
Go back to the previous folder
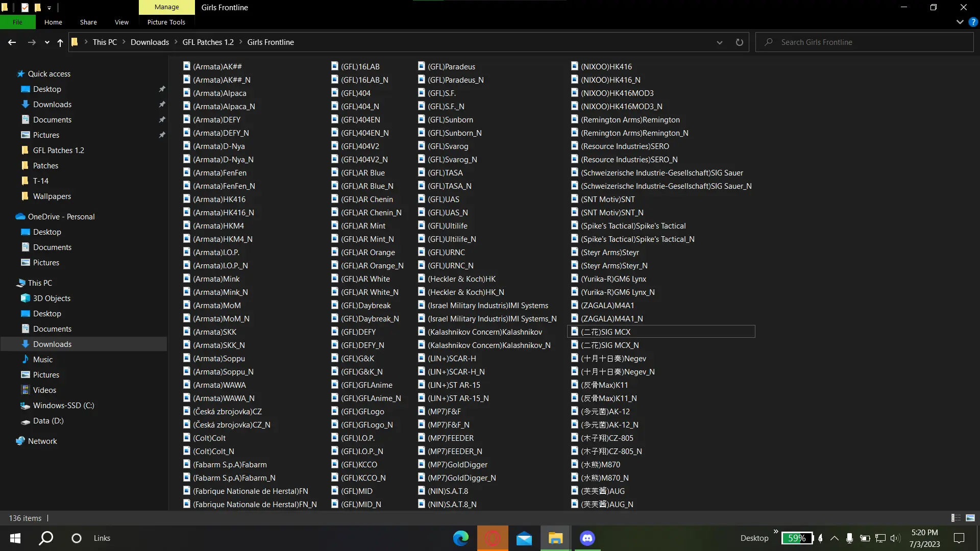12,42
